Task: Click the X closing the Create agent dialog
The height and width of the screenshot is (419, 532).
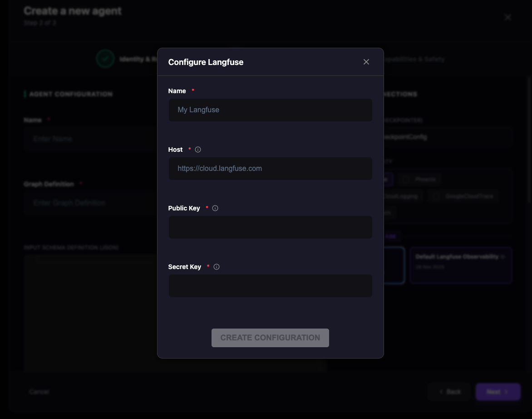Action: 508,17
